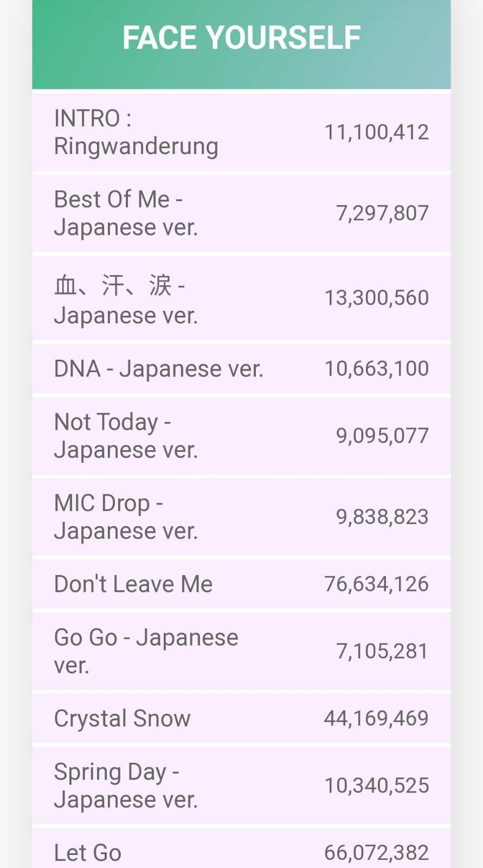Image resolution: width=483 pixels, height=868 pixels.
Task: Tap Not Today - Japanese ver.
Action: pyautogui.click(x=126, y=436)
